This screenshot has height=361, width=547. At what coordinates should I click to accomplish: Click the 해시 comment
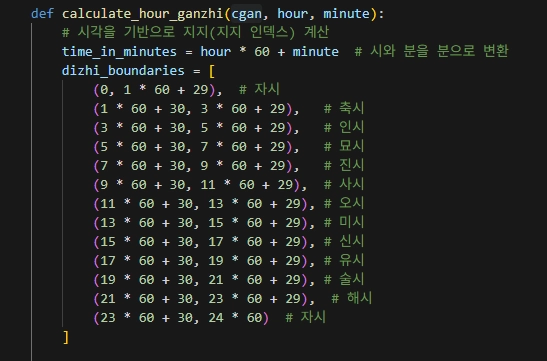click(x=352, y=298)
